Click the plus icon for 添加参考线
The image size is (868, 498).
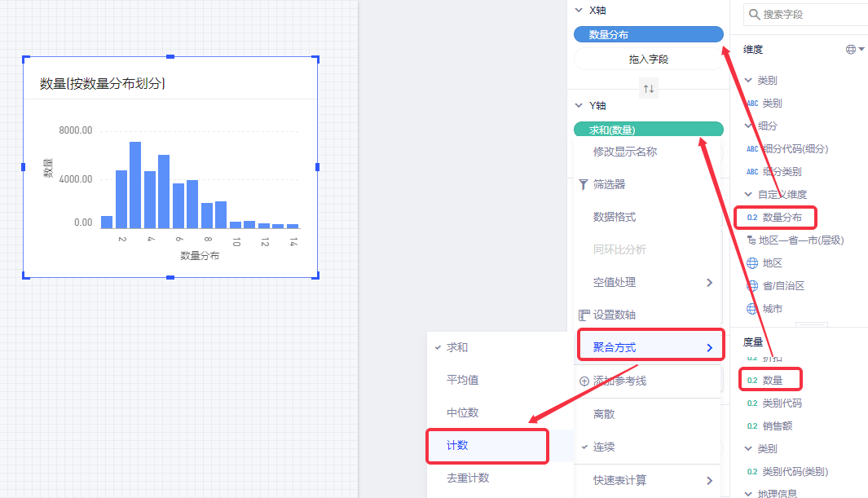point(584,381)
